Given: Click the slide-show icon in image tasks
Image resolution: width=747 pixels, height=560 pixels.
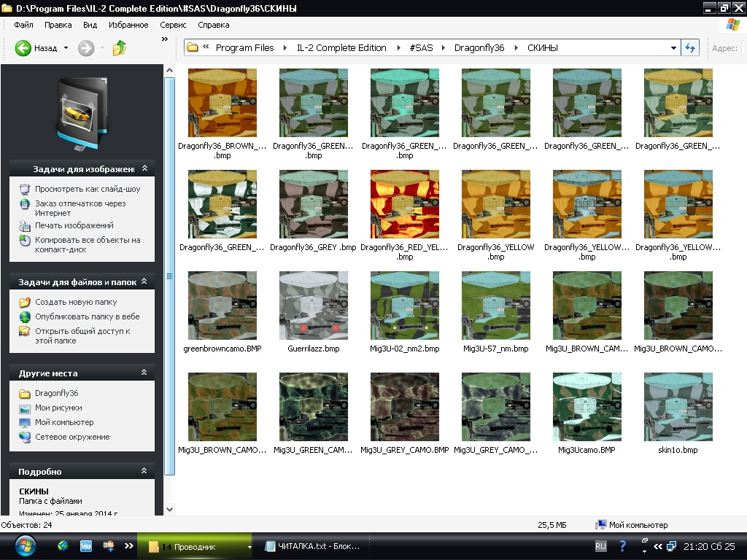Looking at the screenshot, I should (x=25, y=190).
